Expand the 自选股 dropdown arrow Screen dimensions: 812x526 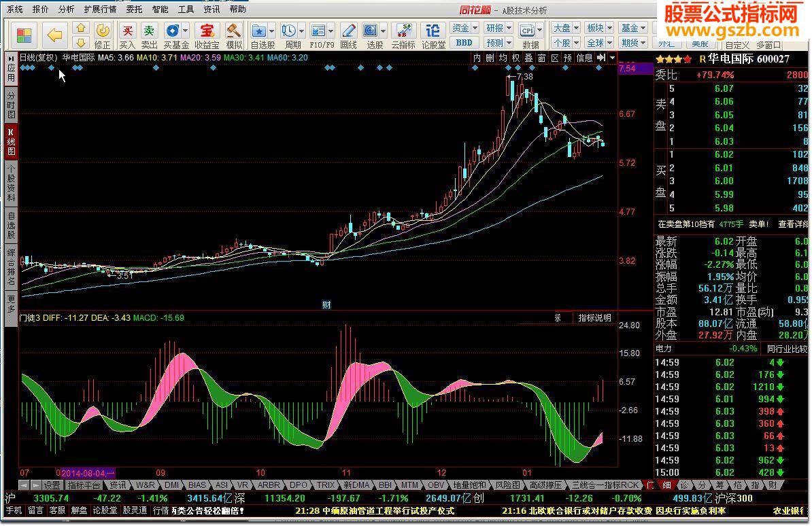pyautogui.click(x=271, y=31)
